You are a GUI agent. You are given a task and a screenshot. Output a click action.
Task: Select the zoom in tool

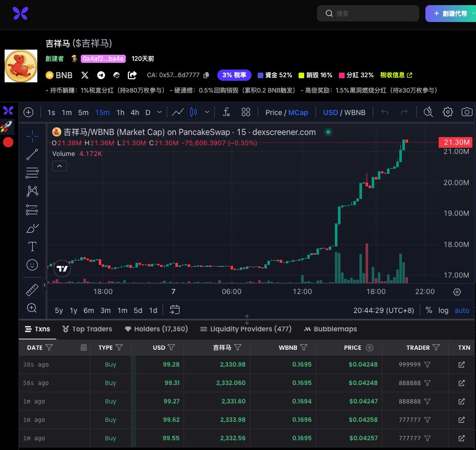coord(32,308)
